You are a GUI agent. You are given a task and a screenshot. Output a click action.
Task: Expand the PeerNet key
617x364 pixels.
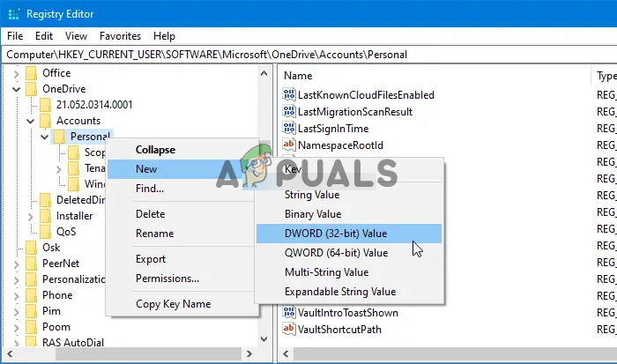coord(16,264)
